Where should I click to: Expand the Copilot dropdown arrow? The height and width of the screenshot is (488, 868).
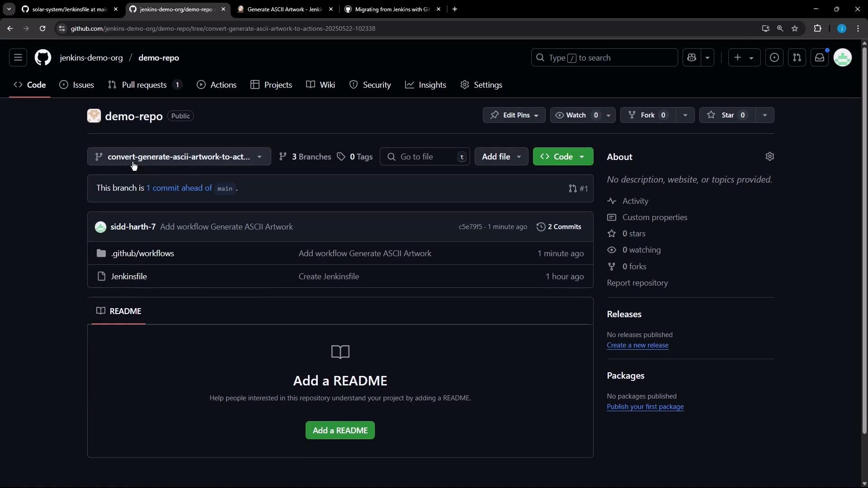click(708, 58)
